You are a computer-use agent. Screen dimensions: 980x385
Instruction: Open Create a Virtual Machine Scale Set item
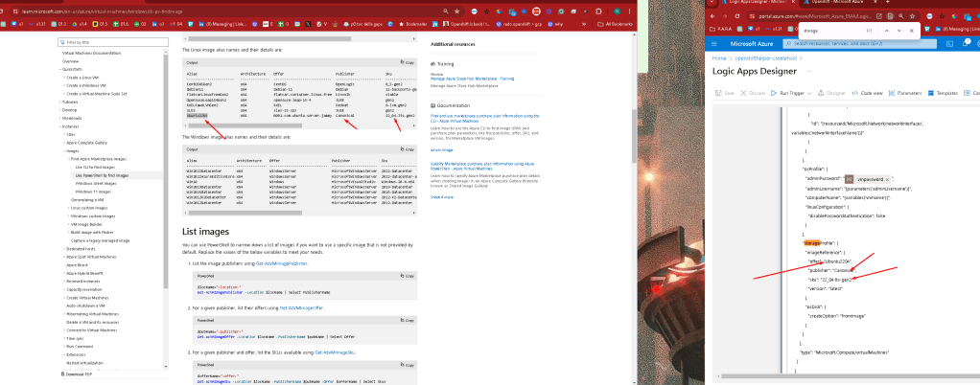(97, 94)
